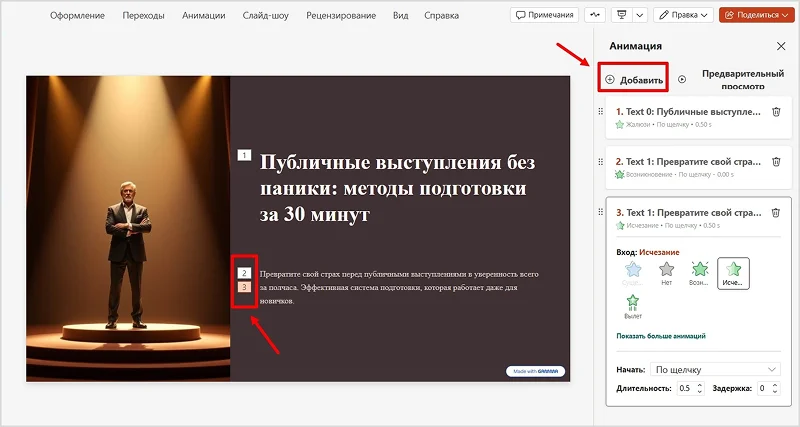Select animation 2 Text 1 Превратите
This screenshot has width=800, height=427.
(x=698, y=167)
